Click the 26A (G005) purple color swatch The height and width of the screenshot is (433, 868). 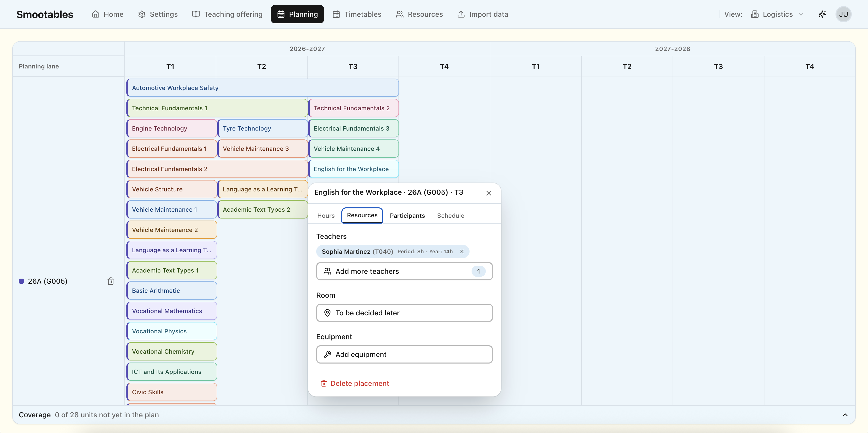pos(21,281)
